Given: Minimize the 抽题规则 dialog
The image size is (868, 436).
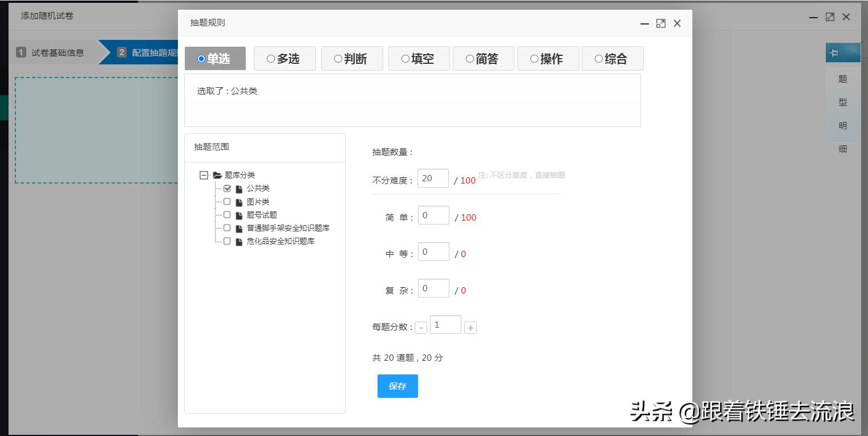Looking at the screenshot, I should tap(644, 25).
